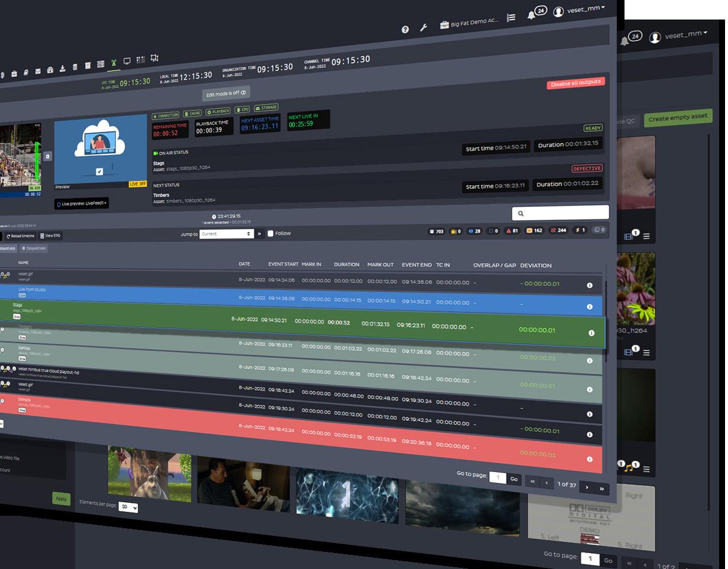Click the event counter showing 703
728x569 pixels.
point(436,231)
